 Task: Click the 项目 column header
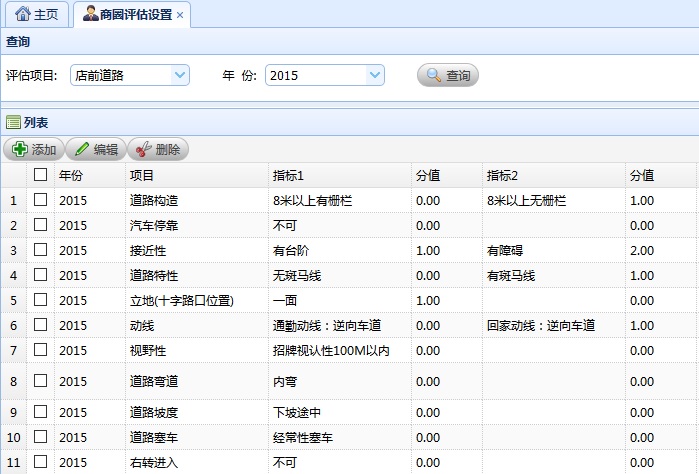pyautogui.click(x=197, y=175)
